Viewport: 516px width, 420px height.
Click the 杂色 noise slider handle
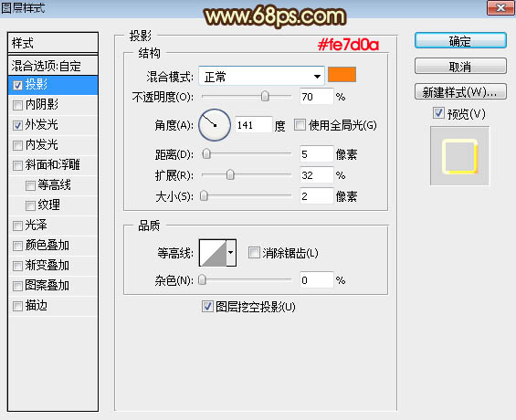pos(202,279)
